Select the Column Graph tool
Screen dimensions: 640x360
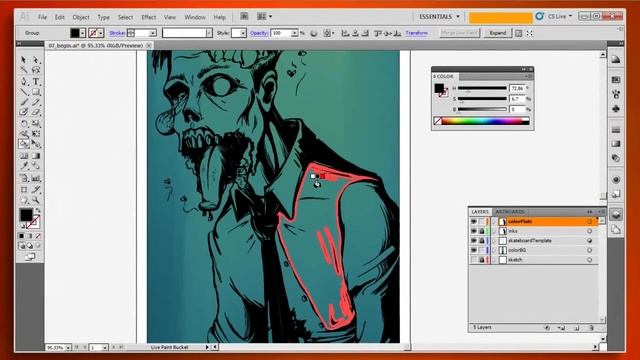click(x=36, y=178)
